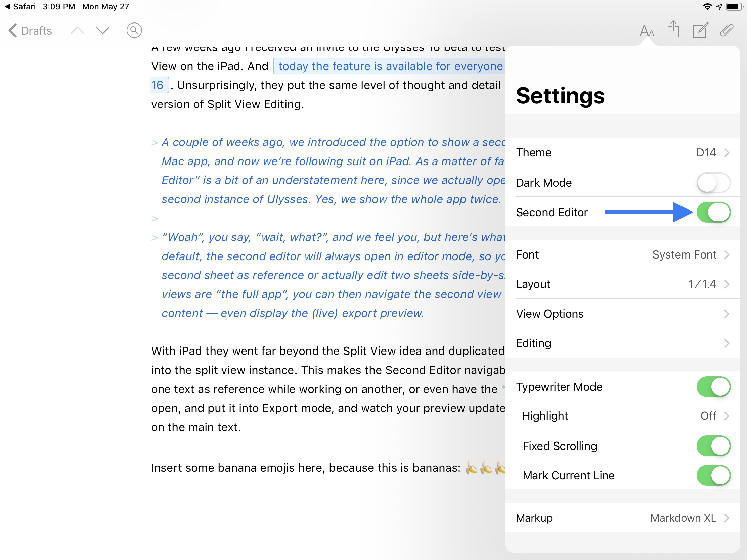Tap the '16' link fragment

pyautogui.click(x=159, y=85)
